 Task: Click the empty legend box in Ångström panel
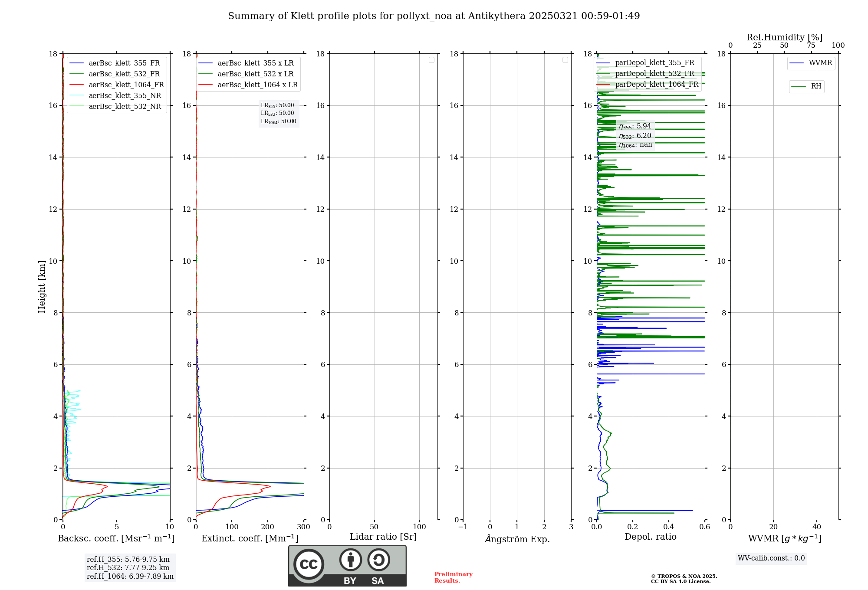coord(565,60)
